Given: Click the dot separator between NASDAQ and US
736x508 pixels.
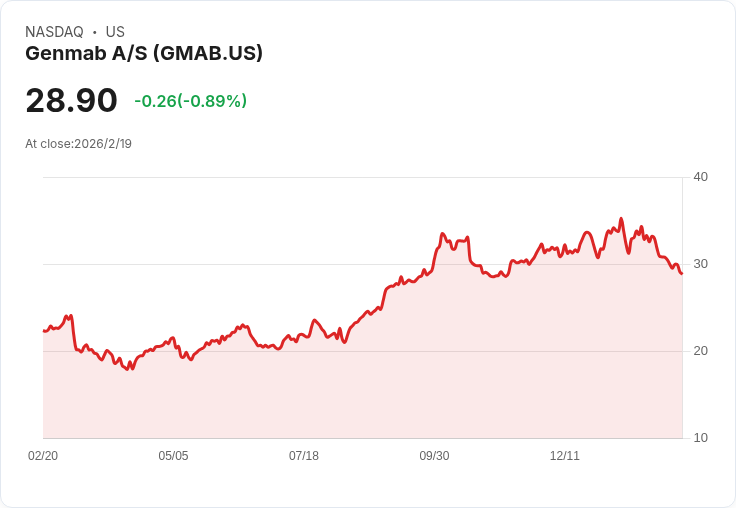Looking at the screenshot, I should 94,32.
